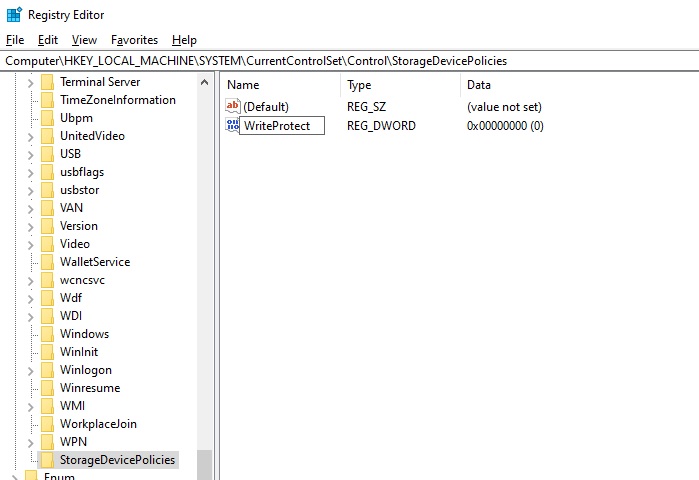Click the registry path address bar

350,61
